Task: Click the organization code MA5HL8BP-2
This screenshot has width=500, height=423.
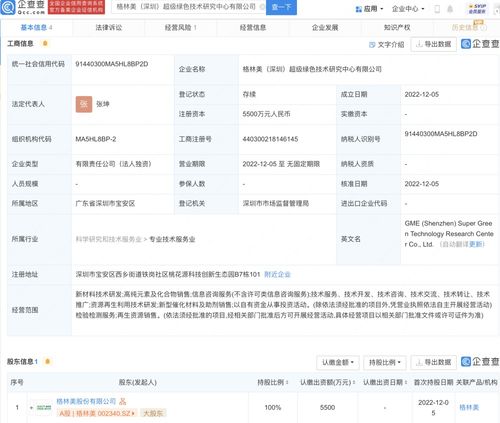Action: (x=96, y=139)
